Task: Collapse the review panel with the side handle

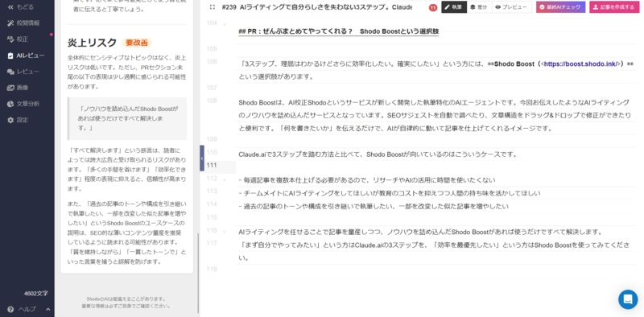Action: click(202, 158)
